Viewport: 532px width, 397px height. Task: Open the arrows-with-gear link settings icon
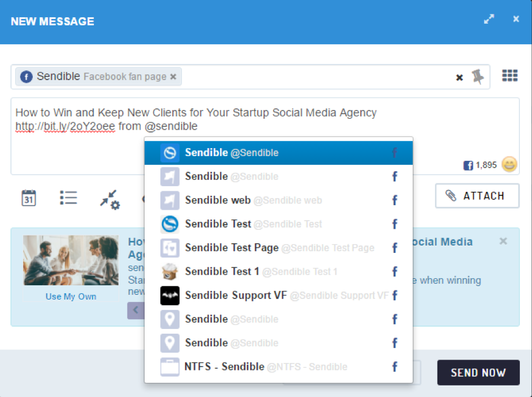coord(110,199)
